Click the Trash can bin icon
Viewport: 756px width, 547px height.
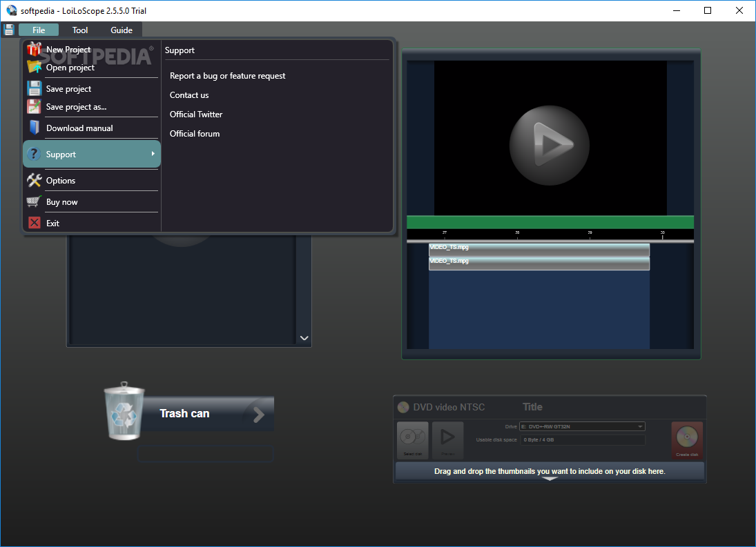[124, 411]
